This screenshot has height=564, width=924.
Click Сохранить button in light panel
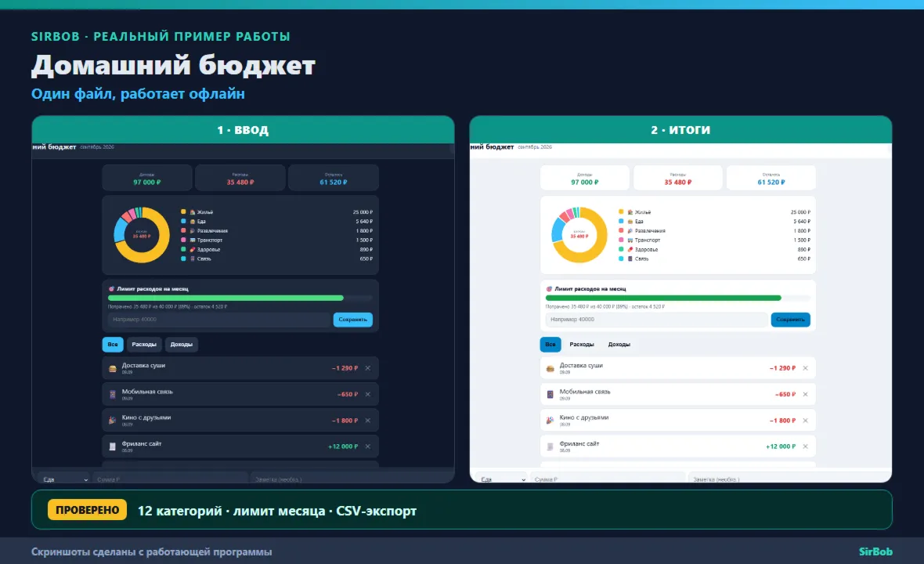[791, 320]
